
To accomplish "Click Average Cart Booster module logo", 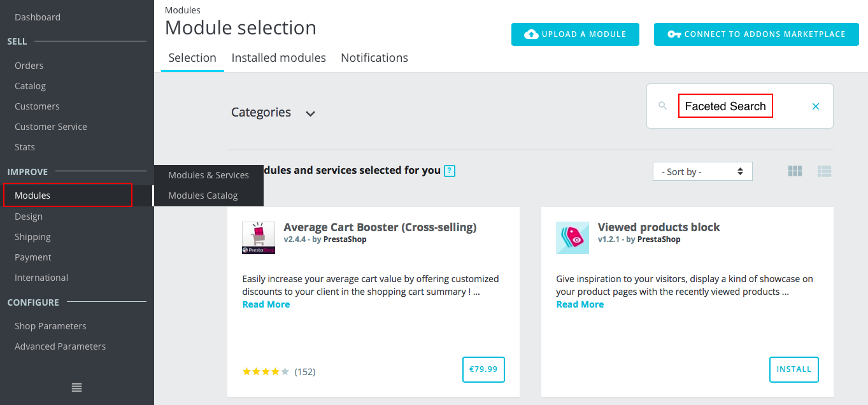I will tap(259, 238).
